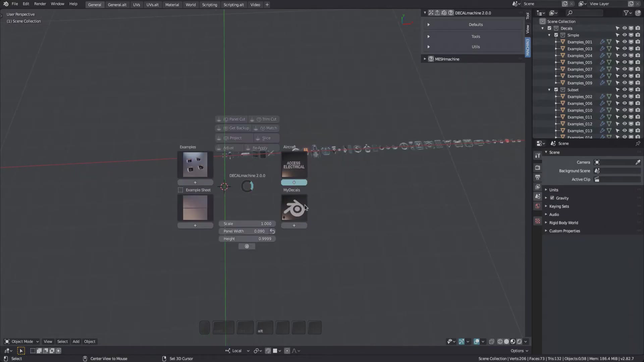This screenshot has width=644, height=362.
Task: Open the Render properties tab
Action: (538, 167)
